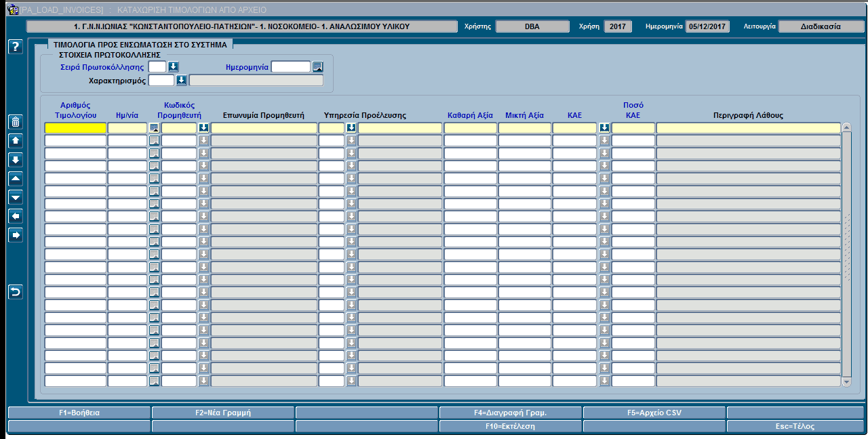Click the Επωνυμία Προμηθευτή column header
The width and height of the screenshot is (868, 439).
coord(264,115)
